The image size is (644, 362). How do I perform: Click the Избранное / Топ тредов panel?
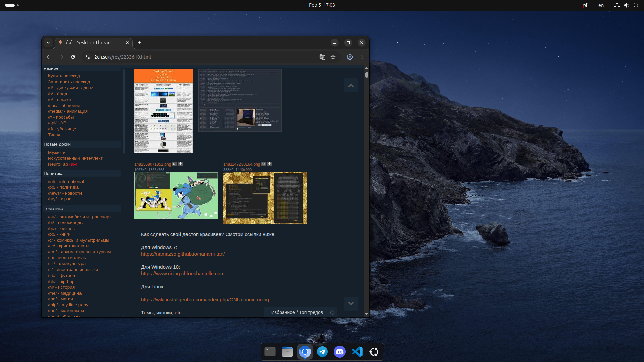(297, 312)
